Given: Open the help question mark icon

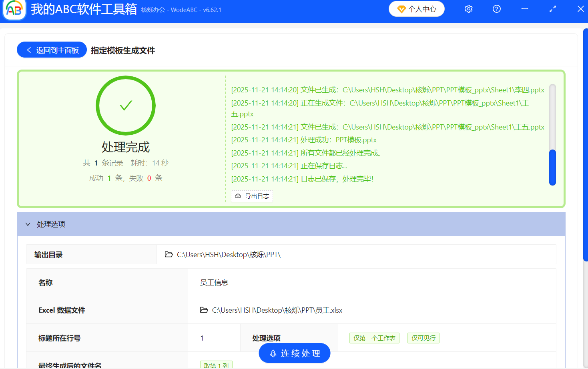Looking at the screenshot, I should (496, 8).
